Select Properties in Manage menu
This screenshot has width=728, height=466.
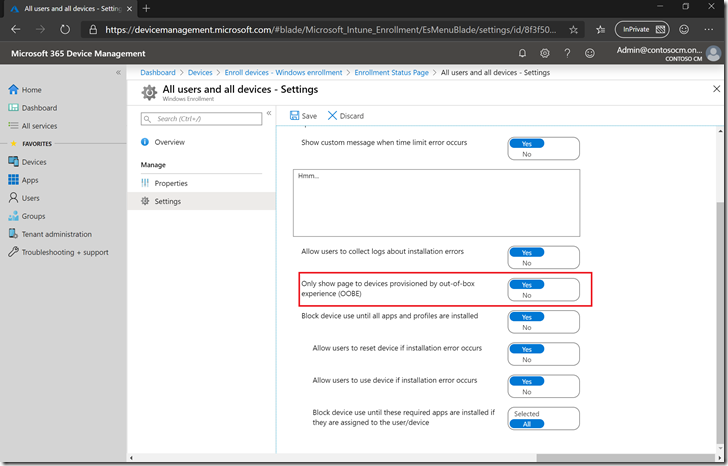coord(171,183)
